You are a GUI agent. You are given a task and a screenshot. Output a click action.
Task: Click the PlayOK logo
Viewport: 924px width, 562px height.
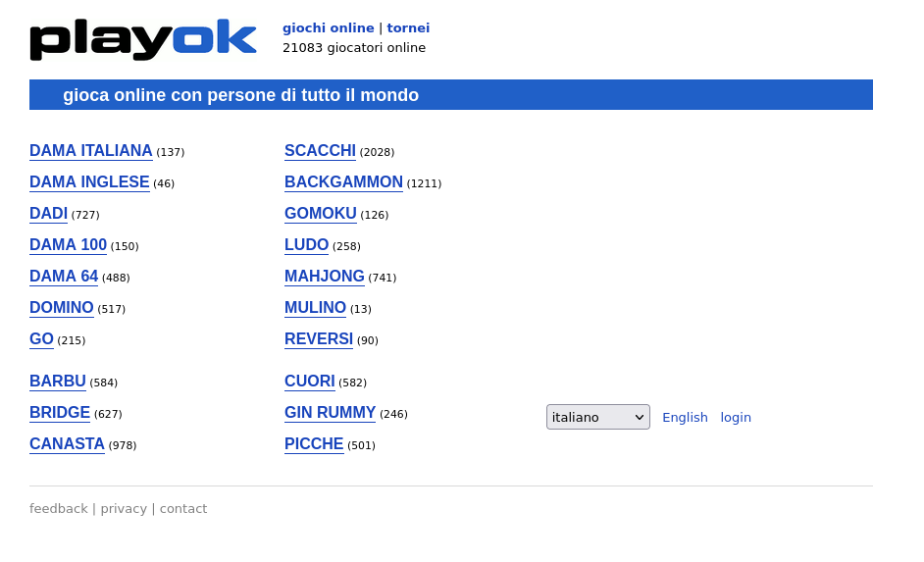(x=143, y=39)
